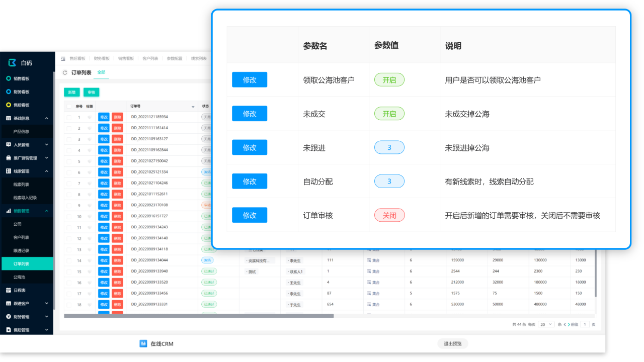This screenshot has width=644, height=362.
Task: Check the checkbox for order row 3
Action: [69, 139]
